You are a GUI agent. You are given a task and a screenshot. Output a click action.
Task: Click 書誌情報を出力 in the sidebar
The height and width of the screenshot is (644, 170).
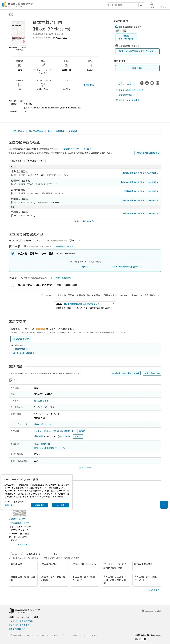click(x=124, y=95)
